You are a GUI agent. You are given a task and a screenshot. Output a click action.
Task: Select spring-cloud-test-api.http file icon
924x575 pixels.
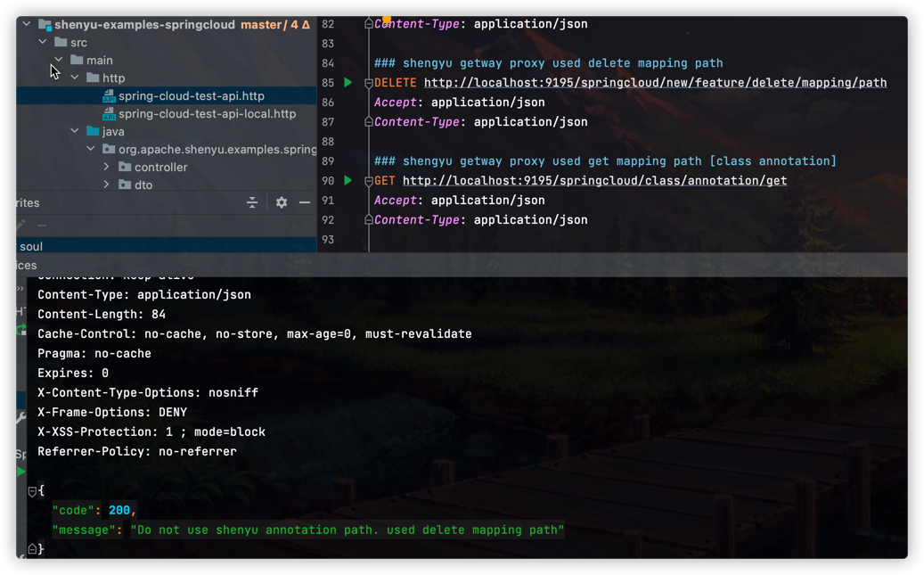[109, 96]
